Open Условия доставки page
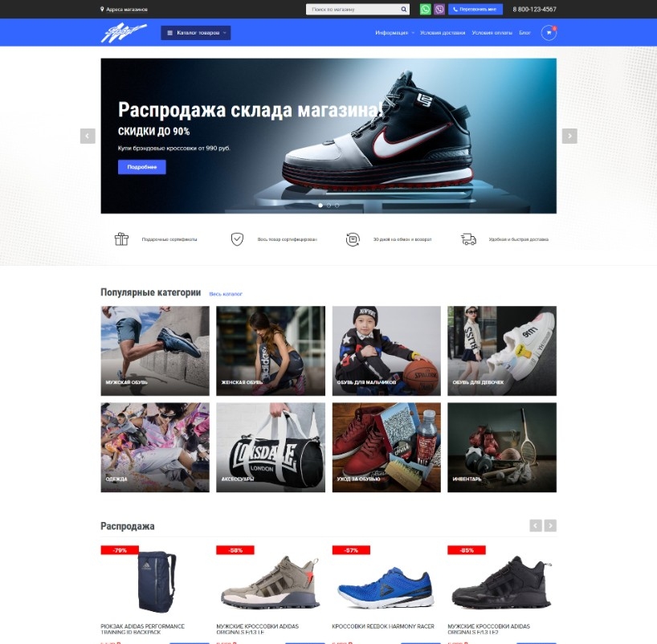This screenshot has height=644, width=657. point(443,33)
